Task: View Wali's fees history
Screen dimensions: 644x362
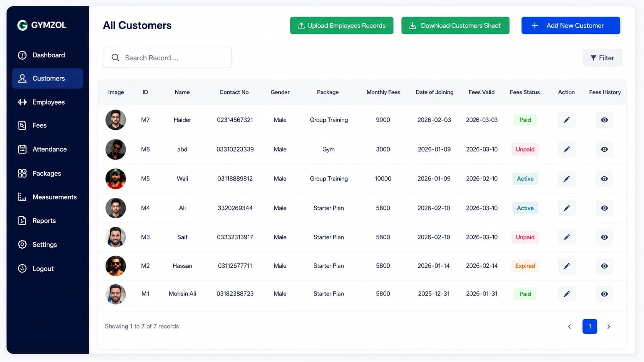Action: pyautogui.click(x=604, y=179)
